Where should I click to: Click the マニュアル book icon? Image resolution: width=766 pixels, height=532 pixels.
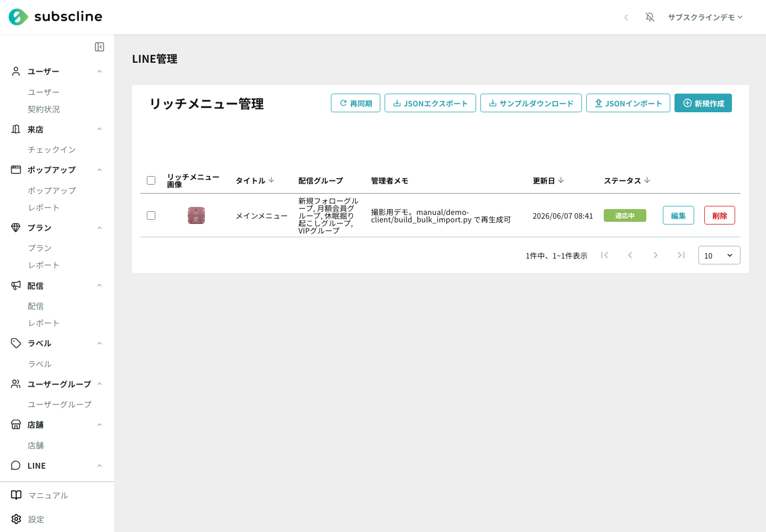coord(16,495)
